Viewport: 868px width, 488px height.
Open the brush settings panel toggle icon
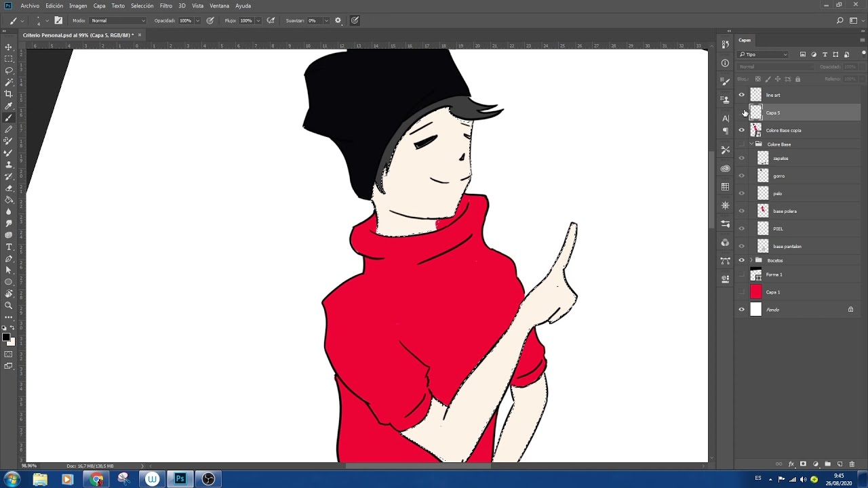pos(58,20)
